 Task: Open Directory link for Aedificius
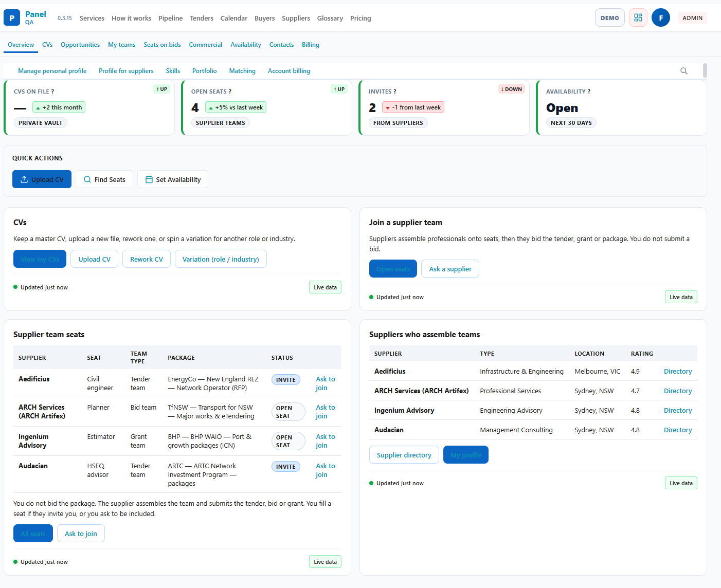coord(678,371)
